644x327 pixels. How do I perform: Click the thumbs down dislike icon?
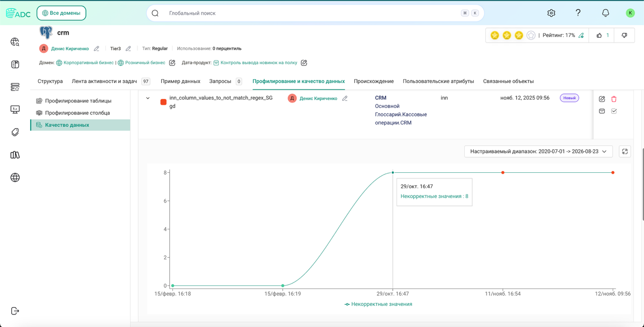pyautogui.click(x=624, y=35)
